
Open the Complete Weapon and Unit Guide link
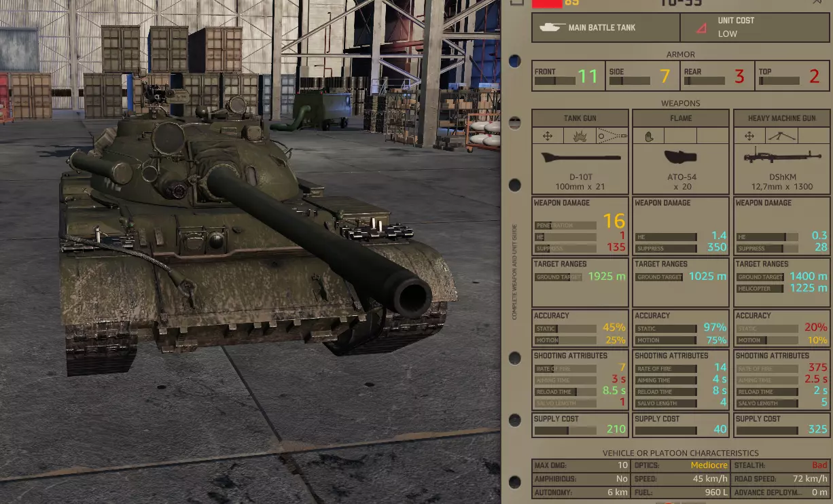point(515,272)
